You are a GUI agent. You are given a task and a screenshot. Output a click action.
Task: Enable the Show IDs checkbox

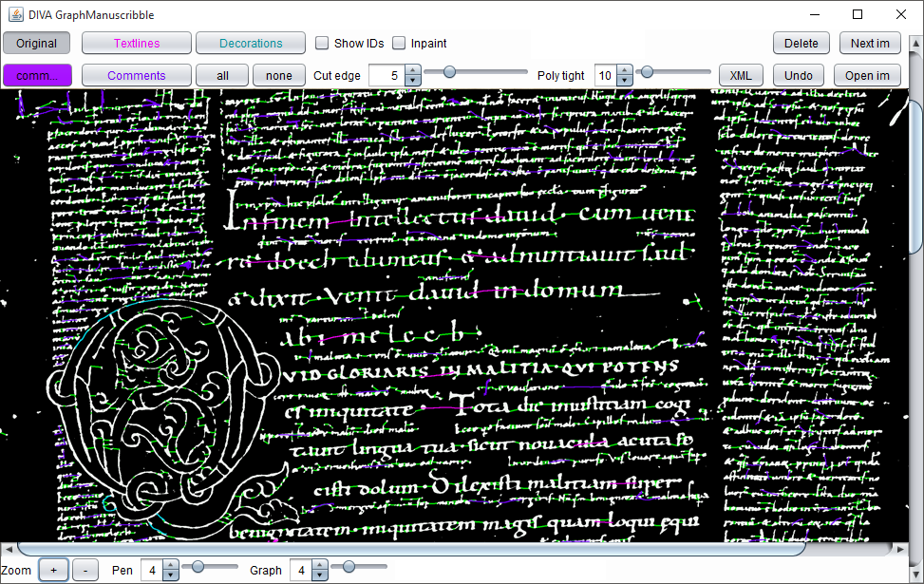tap(322, 43)
